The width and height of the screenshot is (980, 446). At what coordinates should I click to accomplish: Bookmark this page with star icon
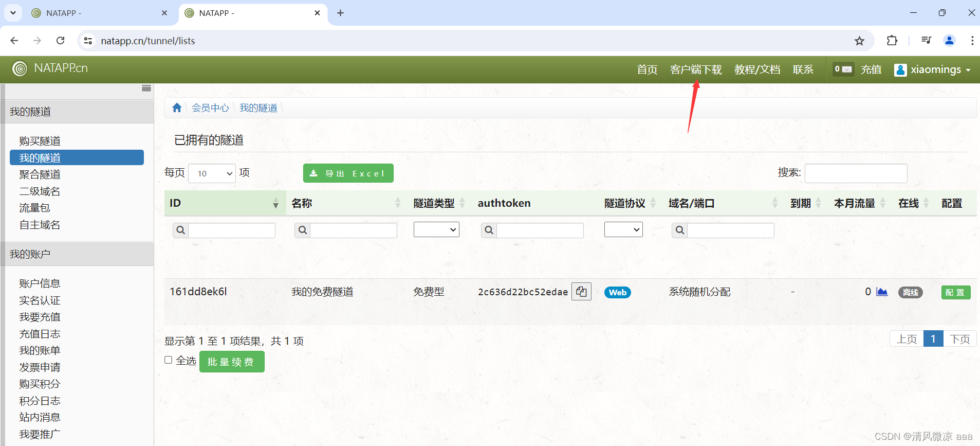coord(859,41)
